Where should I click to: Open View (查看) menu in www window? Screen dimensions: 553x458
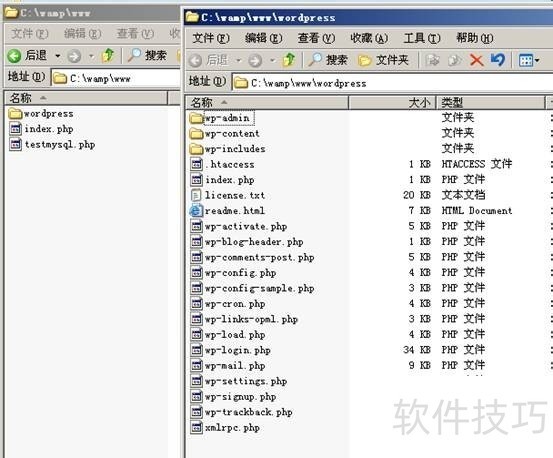(135, 34)
